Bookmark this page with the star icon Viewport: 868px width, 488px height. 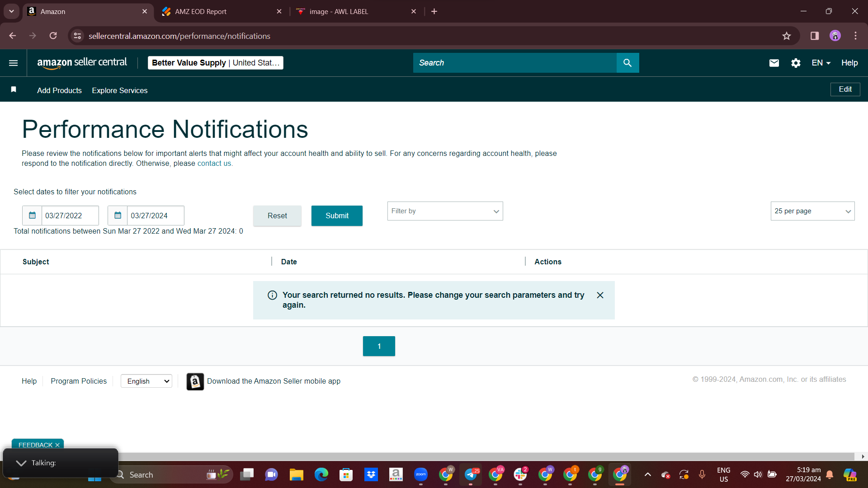point(787,36)
